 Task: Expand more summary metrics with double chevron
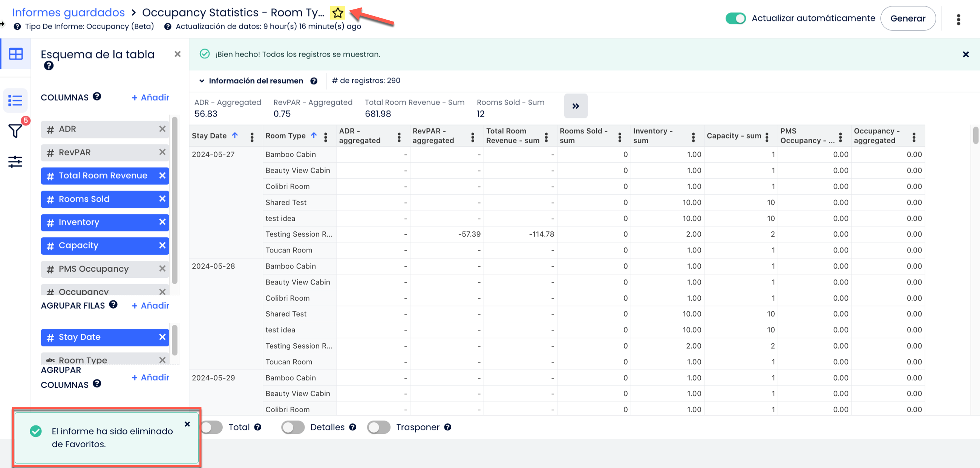(575, 106)
